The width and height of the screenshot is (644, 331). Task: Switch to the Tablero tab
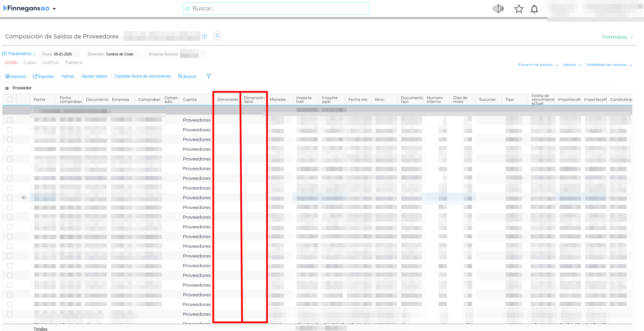[x=74, y=63]
